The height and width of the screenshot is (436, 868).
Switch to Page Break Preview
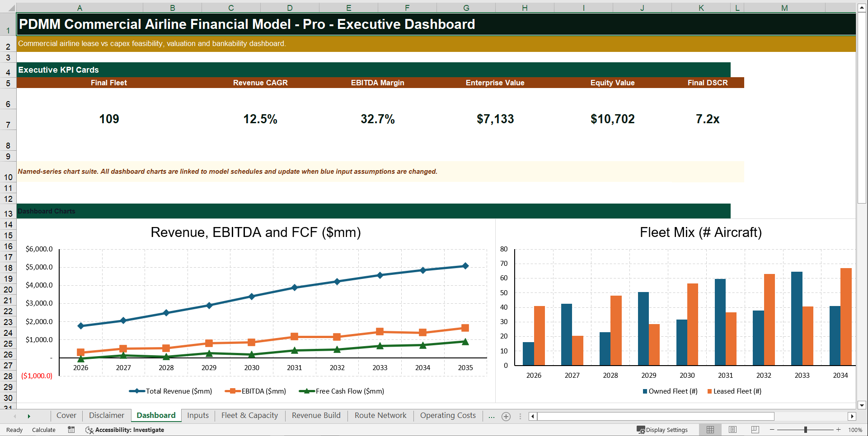click(x=755, y=430)
